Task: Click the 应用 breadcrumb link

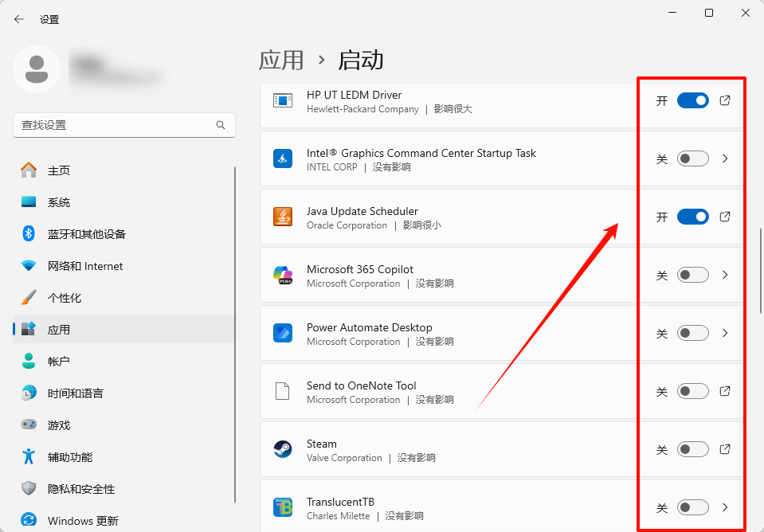Action: coord(281,60)
